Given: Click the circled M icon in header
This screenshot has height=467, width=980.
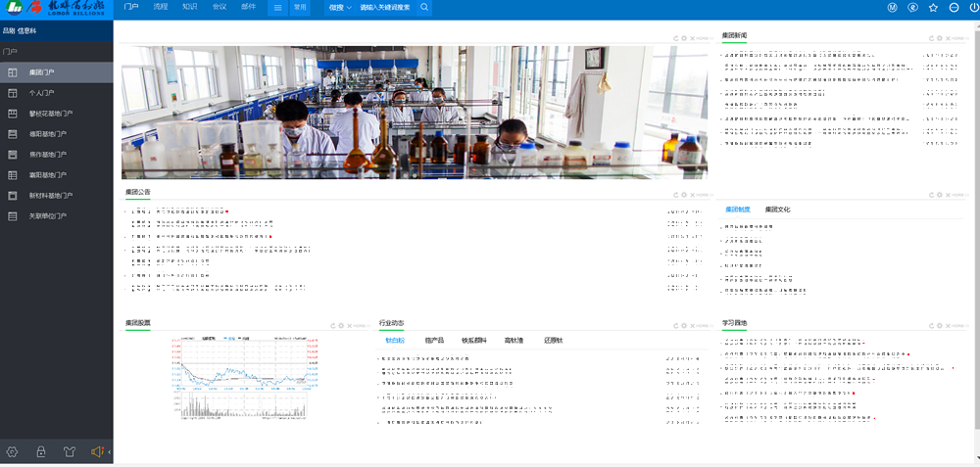Looking at the screenshot, I should [x=893, y=8].
